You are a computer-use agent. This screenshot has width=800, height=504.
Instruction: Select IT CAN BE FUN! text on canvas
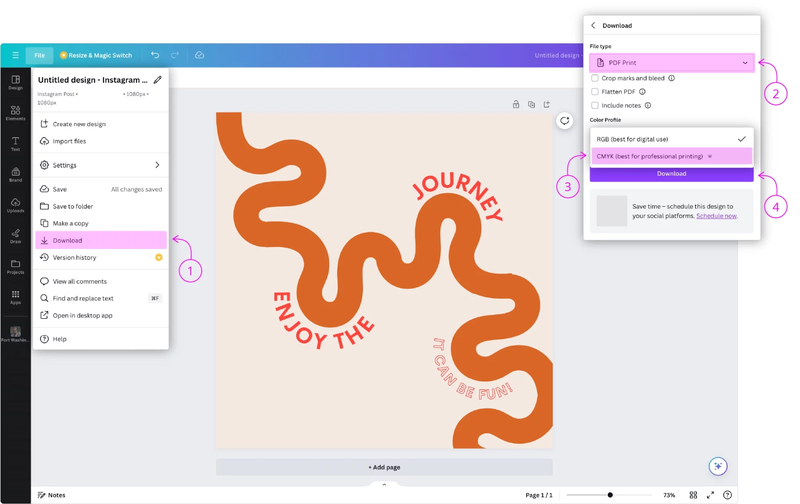472,368
